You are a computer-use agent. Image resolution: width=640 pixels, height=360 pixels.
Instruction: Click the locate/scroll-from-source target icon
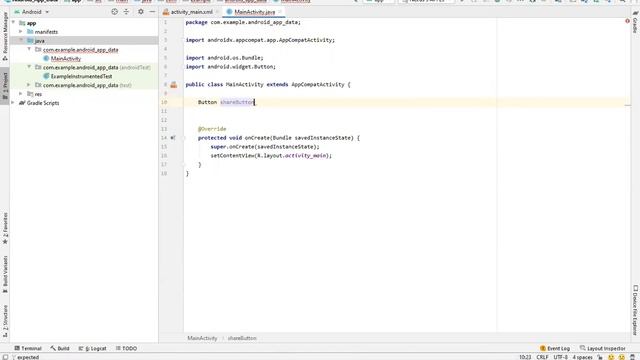point(115,12)
